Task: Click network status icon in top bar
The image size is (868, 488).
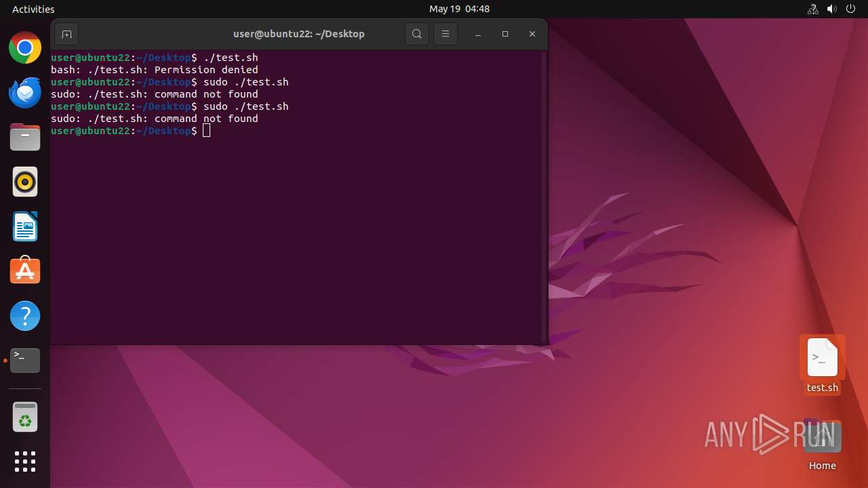Action: [x=812, y=9]
